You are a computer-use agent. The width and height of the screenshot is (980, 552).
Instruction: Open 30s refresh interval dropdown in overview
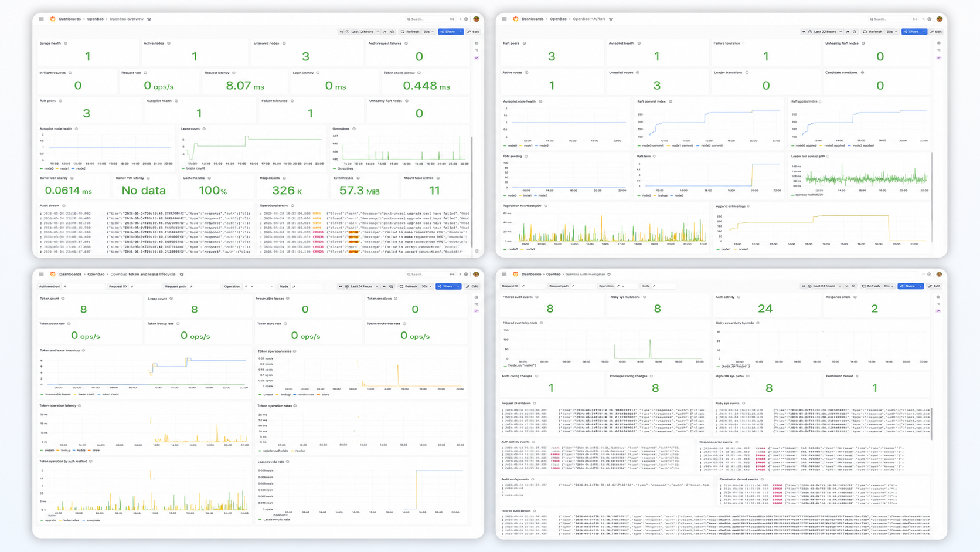point(428,32)
